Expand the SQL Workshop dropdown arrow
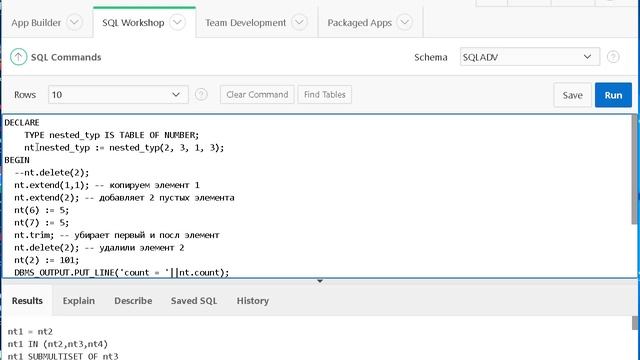The image size is (640, 360). 178,22
